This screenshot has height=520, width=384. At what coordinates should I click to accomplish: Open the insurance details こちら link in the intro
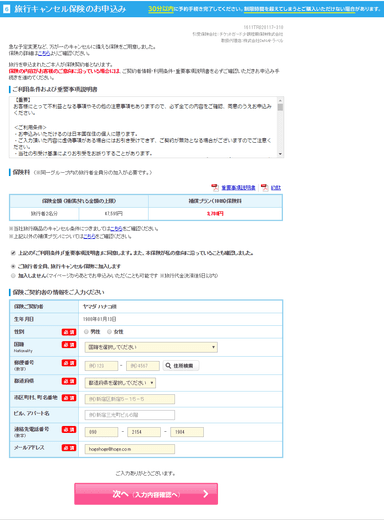44,53
